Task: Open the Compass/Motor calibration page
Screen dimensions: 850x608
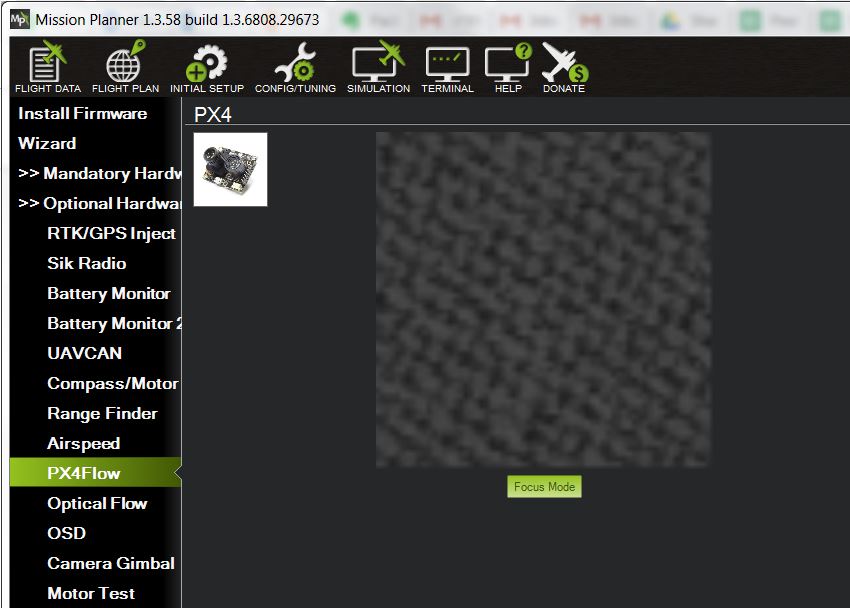Action: click(x=113, y=383)
